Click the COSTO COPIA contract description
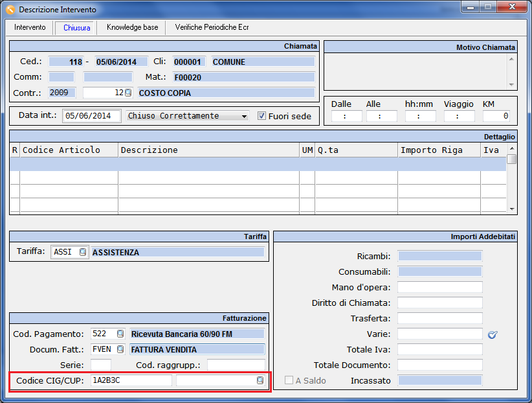The width and height of the screenshot is (532, 403). tap(227, 93)
